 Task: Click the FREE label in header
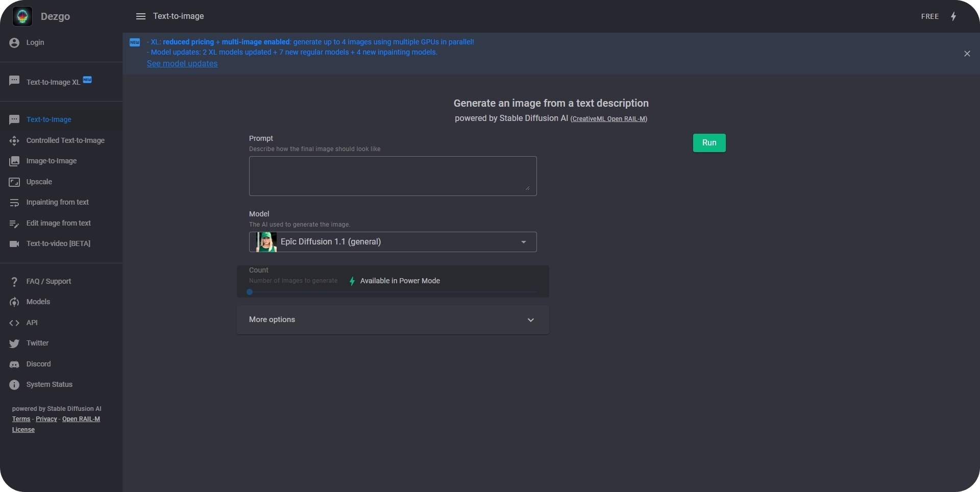coord(930,16)
